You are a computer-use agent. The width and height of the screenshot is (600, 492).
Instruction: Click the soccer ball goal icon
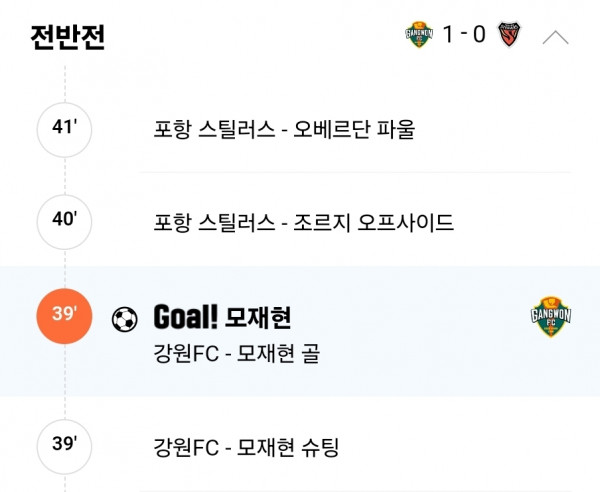125,319
